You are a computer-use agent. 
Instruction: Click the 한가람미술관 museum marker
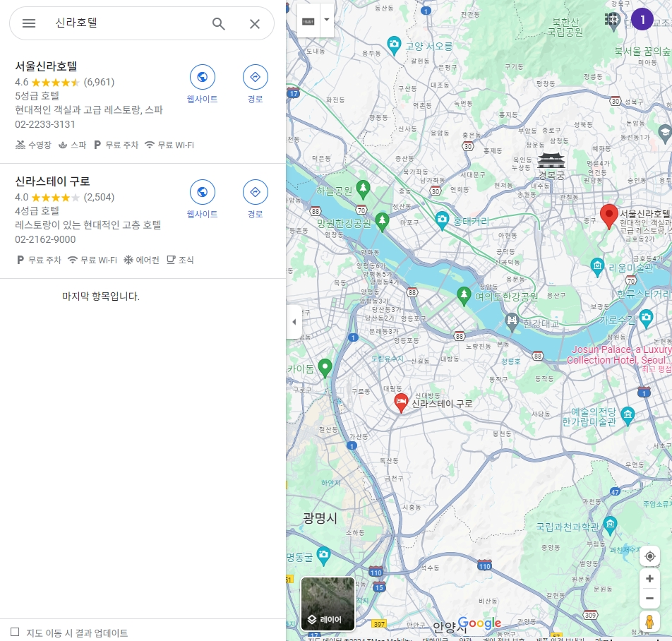(628, 416)
